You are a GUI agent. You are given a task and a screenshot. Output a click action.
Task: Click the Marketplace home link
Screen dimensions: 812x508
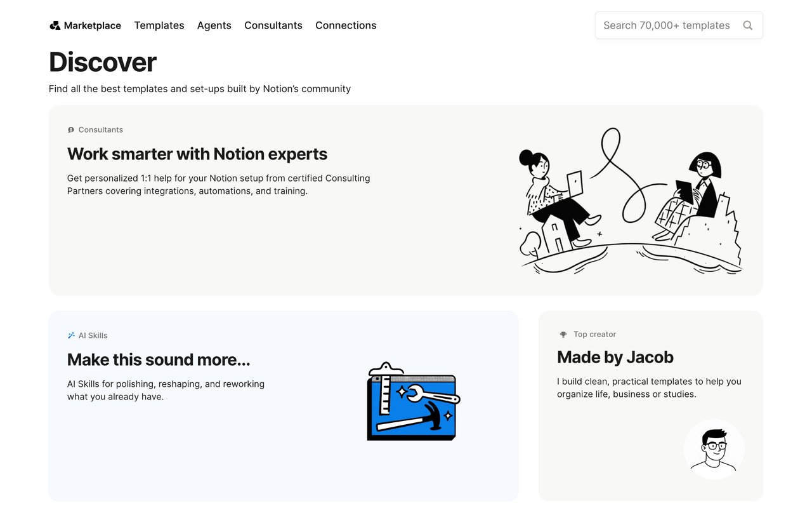point(85,25)
